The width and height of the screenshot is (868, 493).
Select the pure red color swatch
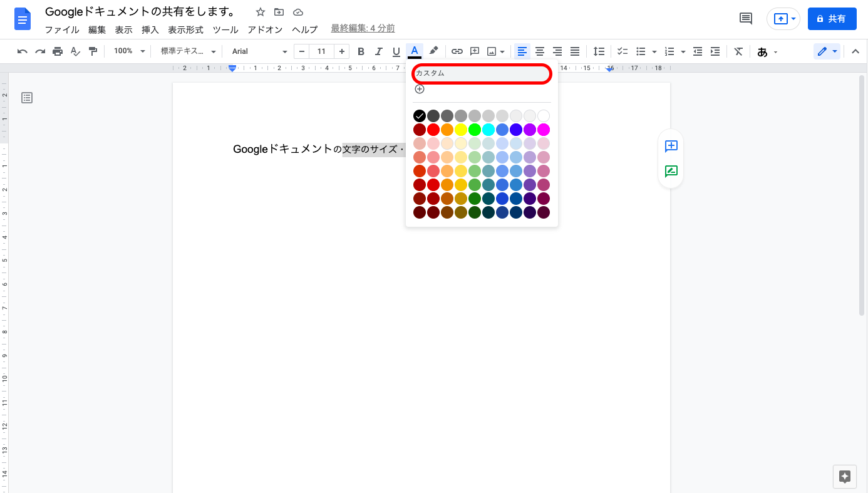433,130
